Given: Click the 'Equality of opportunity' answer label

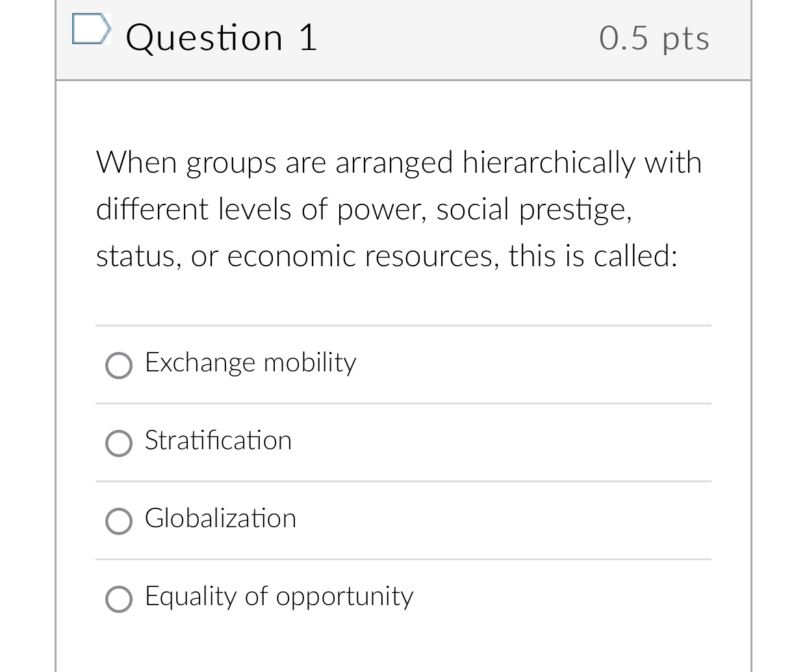Looking at the screenshot, I should (x=279, y=597).
